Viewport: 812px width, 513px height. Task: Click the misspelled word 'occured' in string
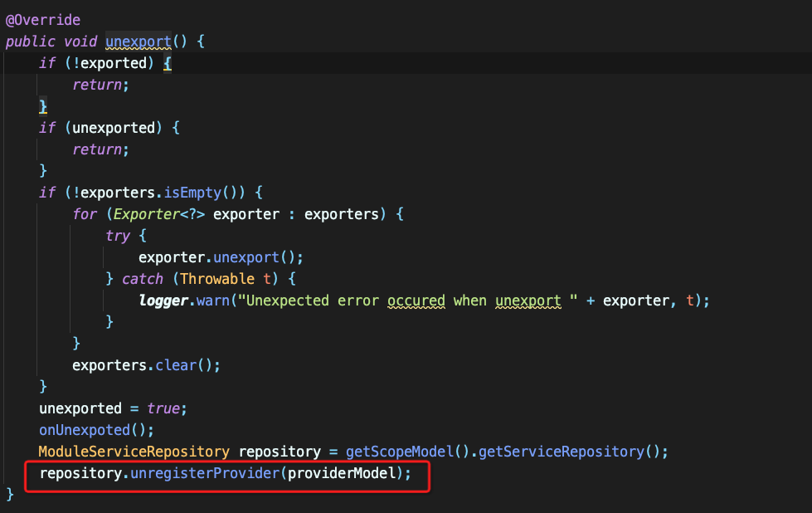pyautogui.click(x=416, y=301)
